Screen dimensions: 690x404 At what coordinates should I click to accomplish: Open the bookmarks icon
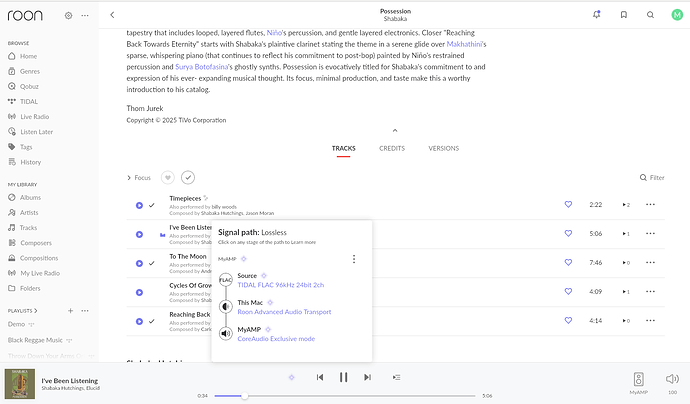click(x=624, y=15)
